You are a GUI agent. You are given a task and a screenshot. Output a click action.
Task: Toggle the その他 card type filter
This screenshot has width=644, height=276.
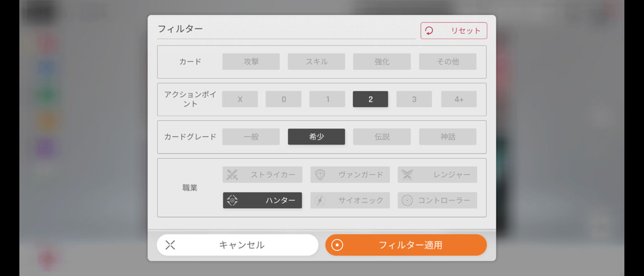pyautogui.click(x=448, y=61)
